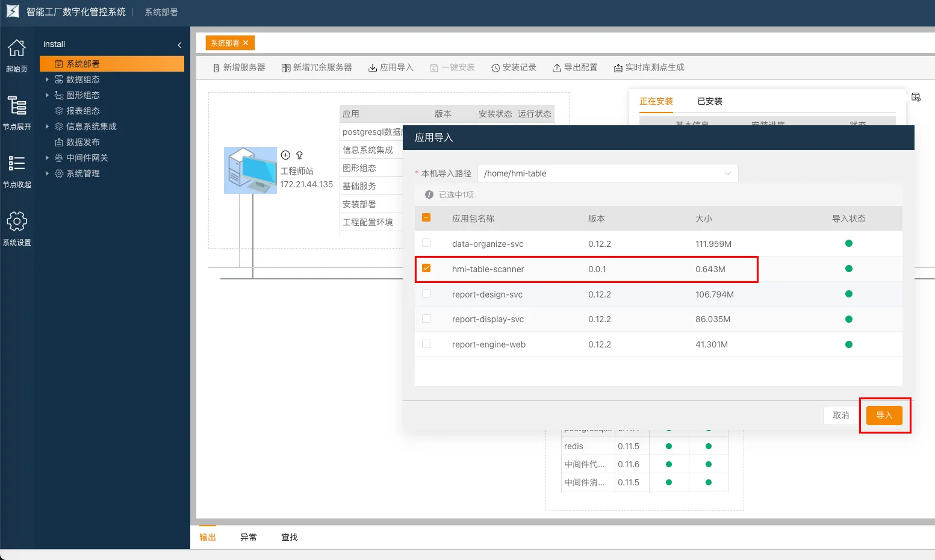Click the 起始页 home icon
Viewport: 935px width, 560px height.
pyautogui.click(x=17, y=48)
